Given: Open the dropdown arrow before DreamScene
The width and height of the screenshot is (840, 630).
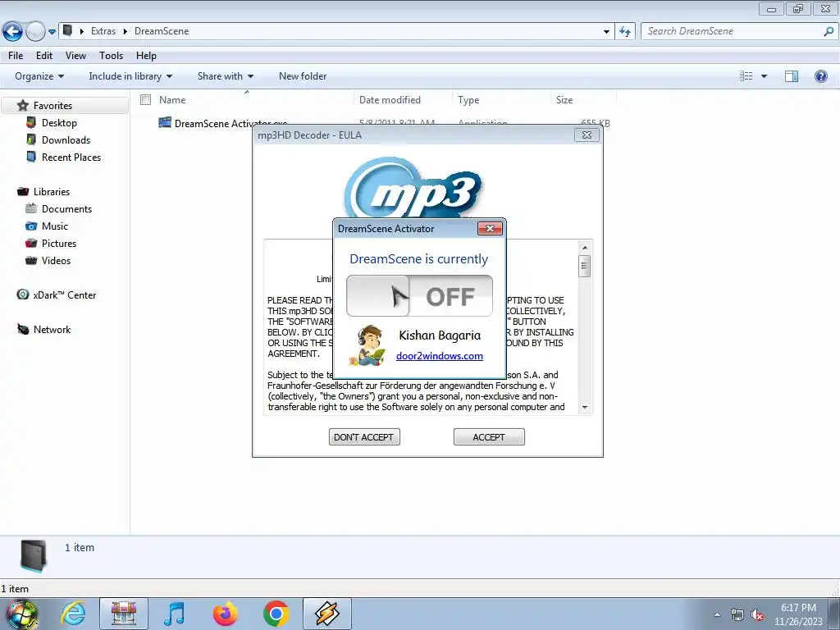Looking at the screenshot, I should (126, 31).
